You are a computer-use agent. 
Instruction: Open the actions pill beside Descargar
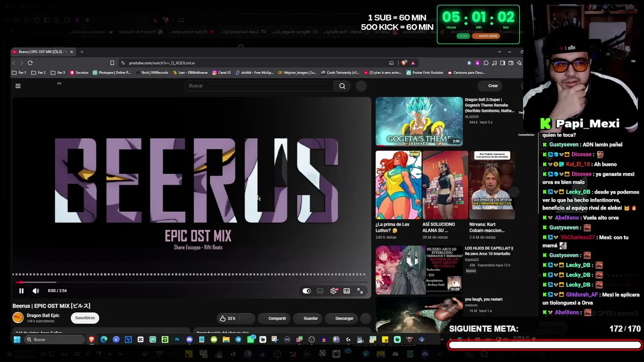pos(366,318)
